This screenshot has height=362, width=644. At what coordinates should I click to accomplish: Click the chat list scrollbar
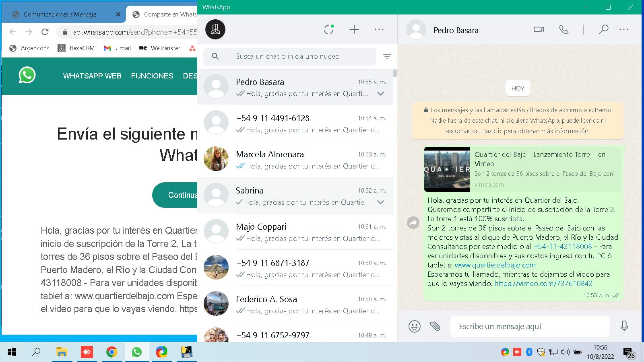pyautogui.click(x=395, y=73)
